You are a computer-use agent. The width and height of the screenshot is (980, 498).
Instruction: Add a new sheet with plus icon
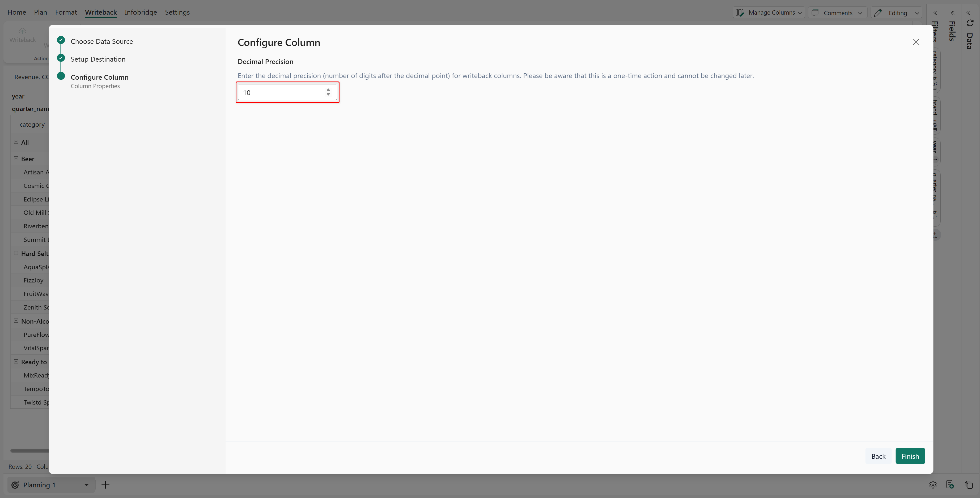pos(105,484)
